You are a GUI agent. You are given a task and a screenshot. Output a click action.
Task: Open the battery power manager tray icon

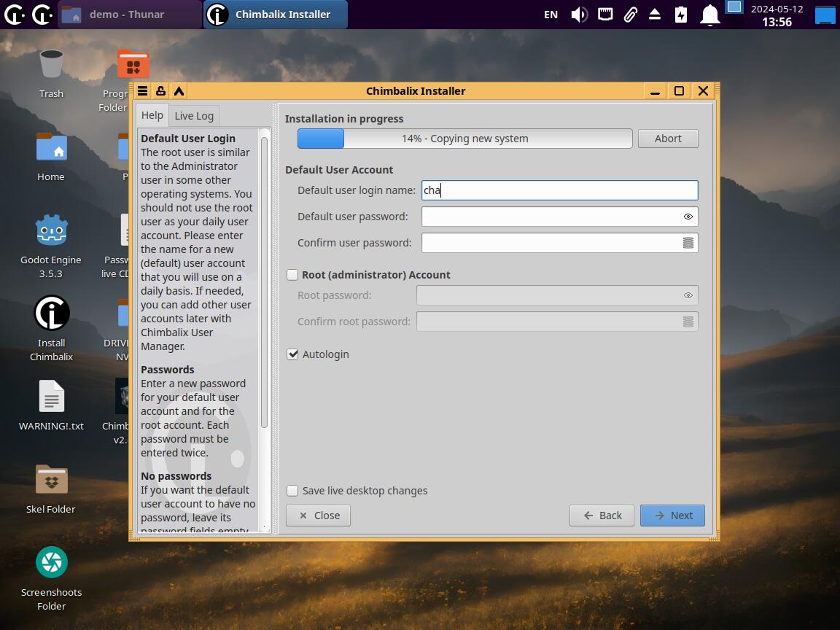coord(681,15)
